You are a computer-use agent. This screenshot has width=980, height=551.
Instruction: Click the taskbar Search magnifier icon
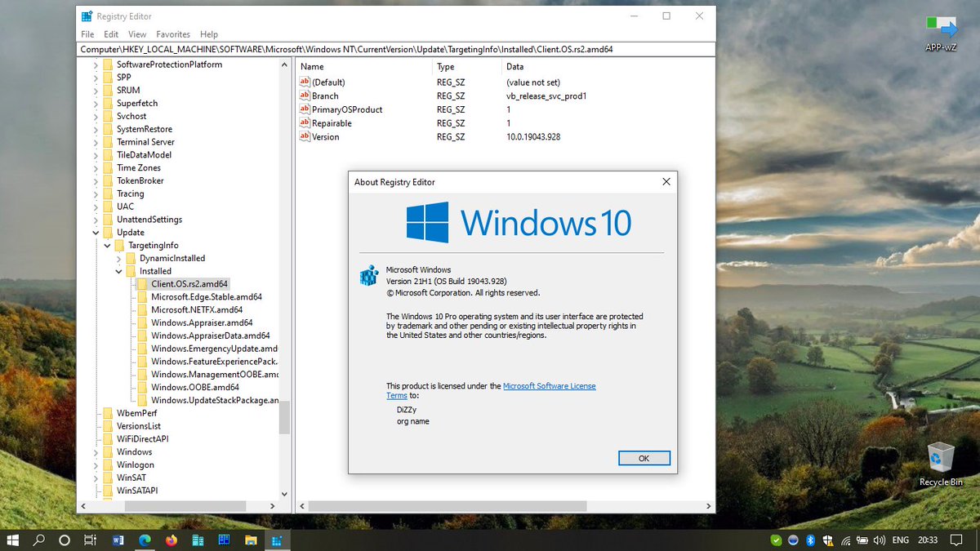38,540
